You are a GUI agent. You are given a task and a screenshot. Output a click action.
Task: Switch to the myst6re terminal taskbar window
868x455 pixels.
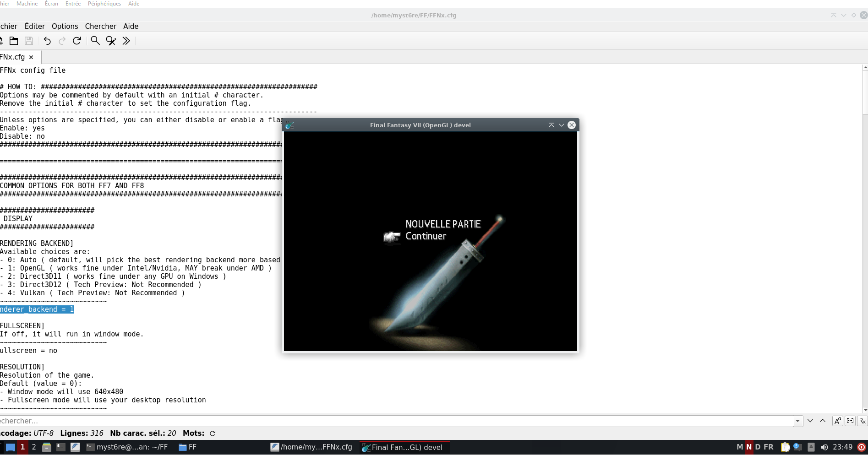(x=127, y=447)
